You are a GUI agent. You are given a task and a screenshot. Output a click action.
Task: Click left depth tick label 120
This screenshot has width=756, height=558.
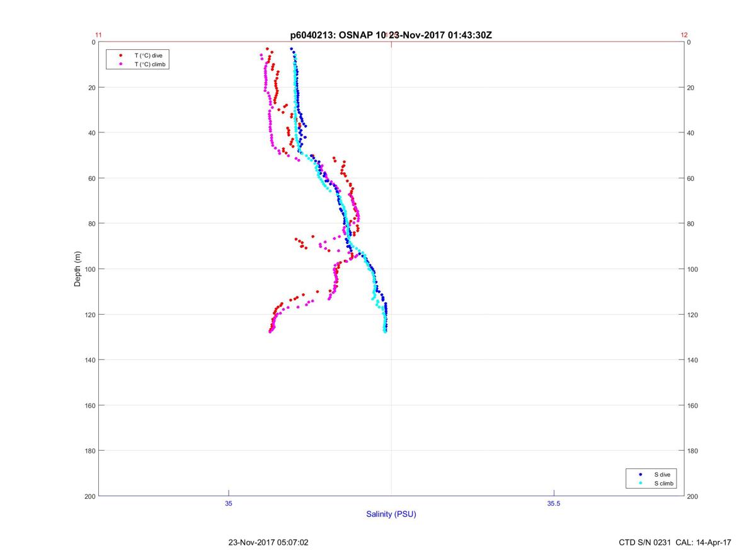pos(89,315)
